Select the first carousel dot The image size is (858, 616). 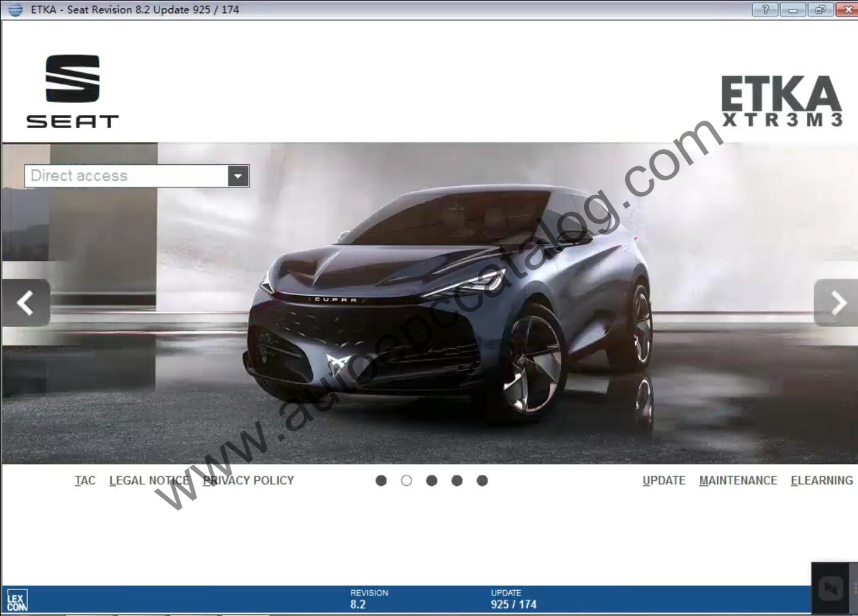coord(381,480)
